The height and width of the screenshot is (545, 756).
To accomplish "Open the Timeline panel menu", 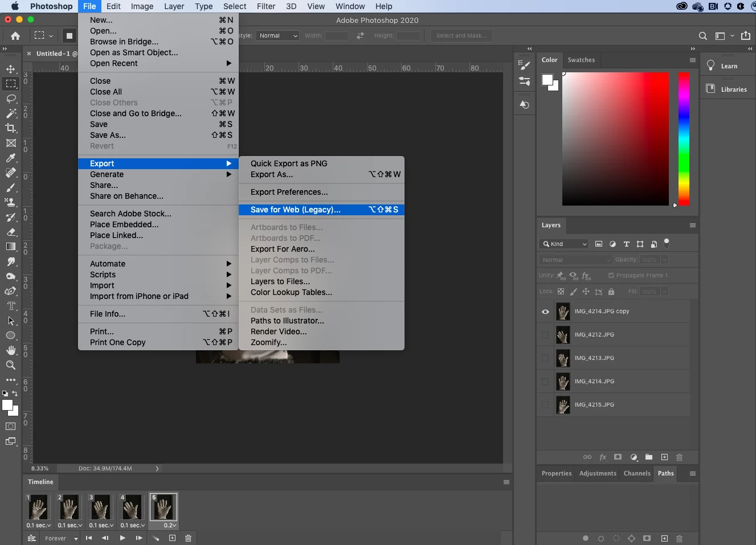I will click(506, 482).
